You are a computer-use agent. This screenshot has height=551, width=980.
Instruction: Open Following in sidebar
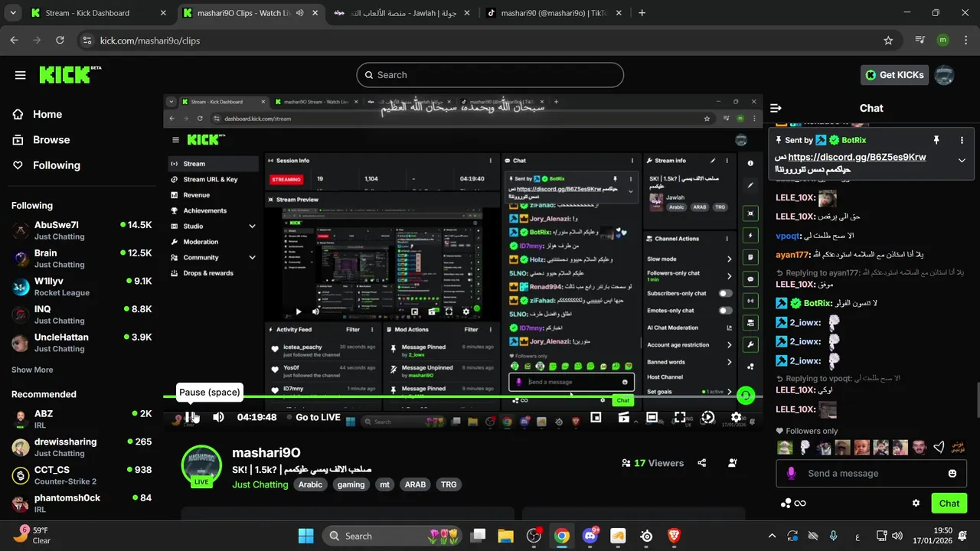coord(56,165)
